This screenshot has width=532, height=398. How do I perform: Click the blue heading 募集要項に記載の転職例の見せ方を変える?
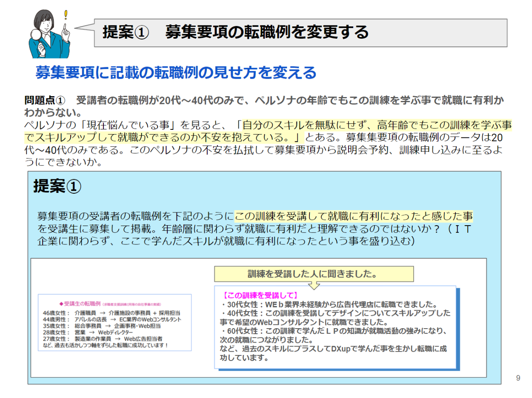point(176,73)
